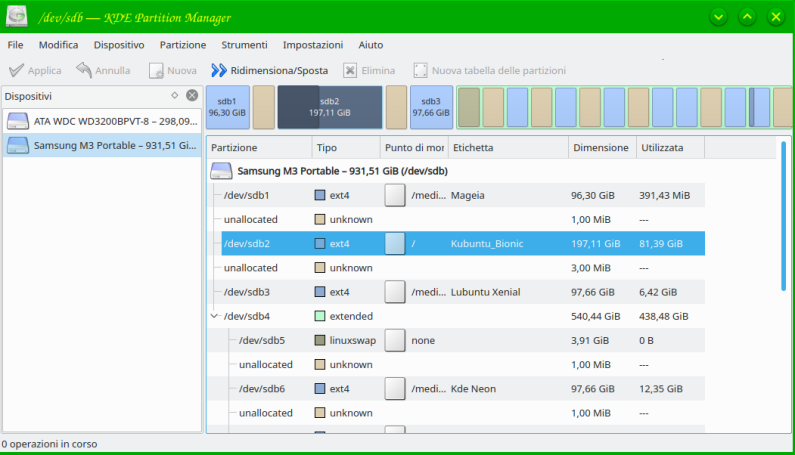Click the Ridimensiona/Sposta toolbar button
This screenshot has width=795, height=455.
coord(270,71)
